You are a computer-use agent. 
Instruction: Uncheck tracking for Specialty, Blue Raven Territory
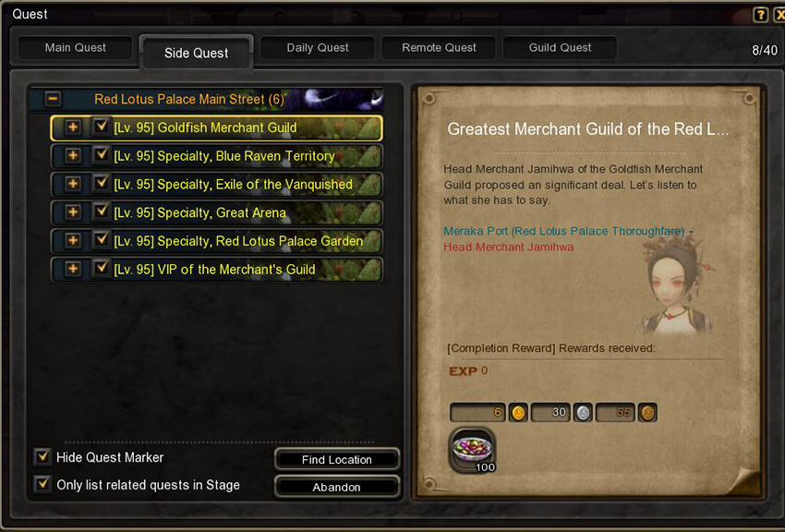pos(102,154)
